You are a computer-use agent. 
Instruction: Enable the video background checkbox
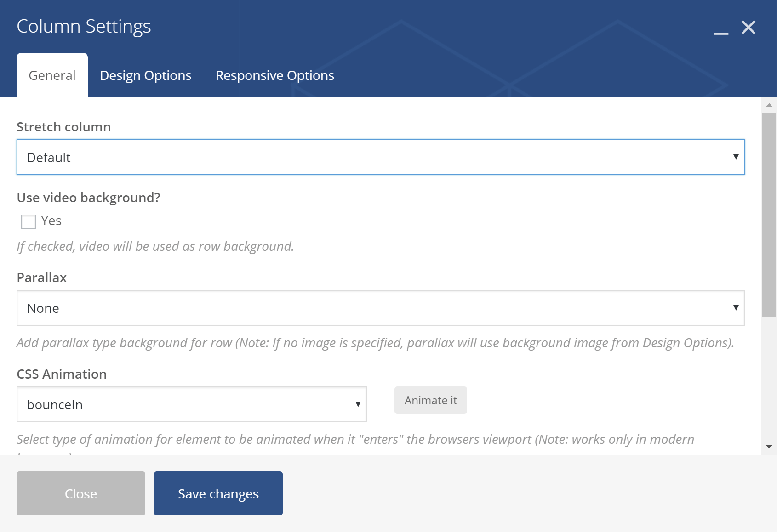(29, 221)
